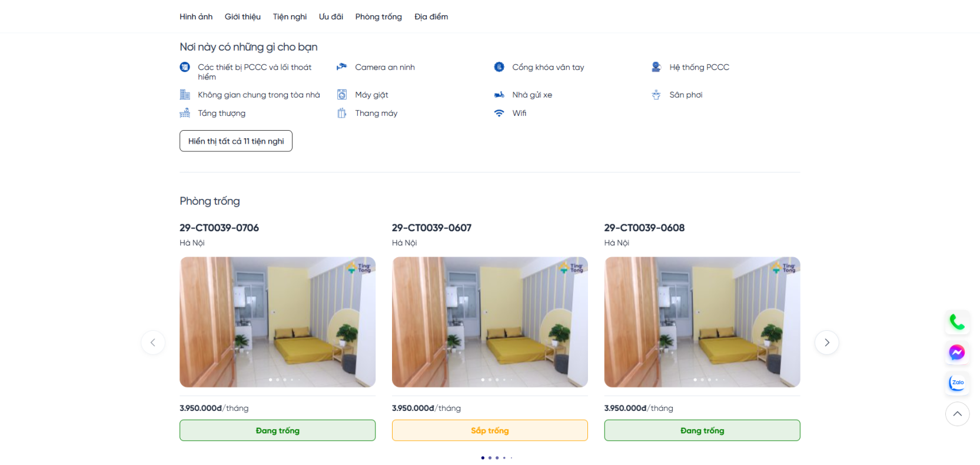Click the "Sân phơi" amenity label

[686, 95]
